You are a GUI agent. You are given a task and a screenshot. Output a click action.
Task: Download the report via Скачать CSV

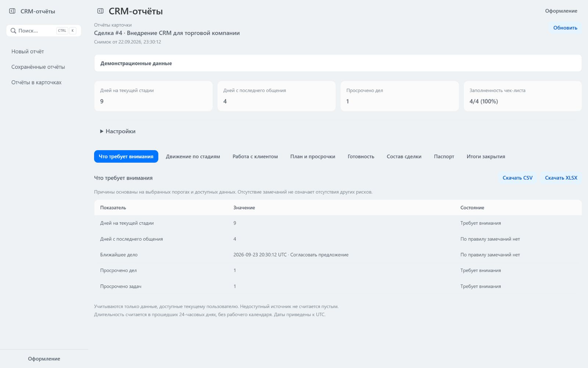518,178
